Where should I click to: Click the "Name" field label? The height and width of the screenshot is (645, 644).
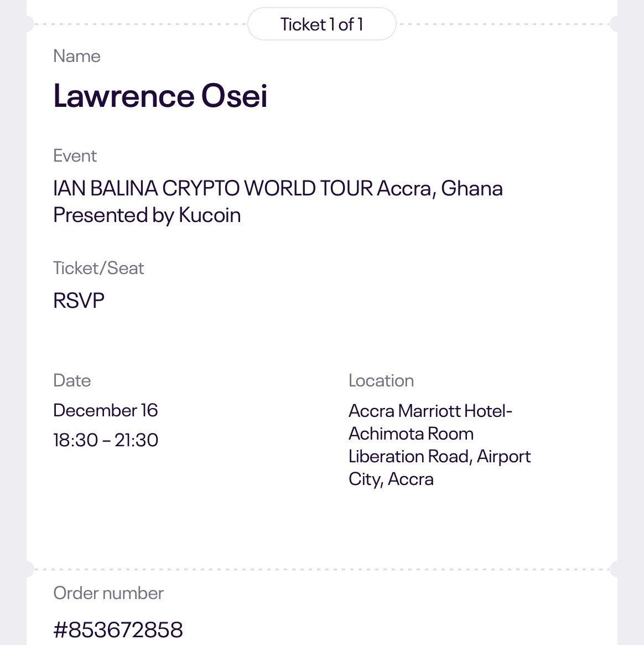[77, 56]
